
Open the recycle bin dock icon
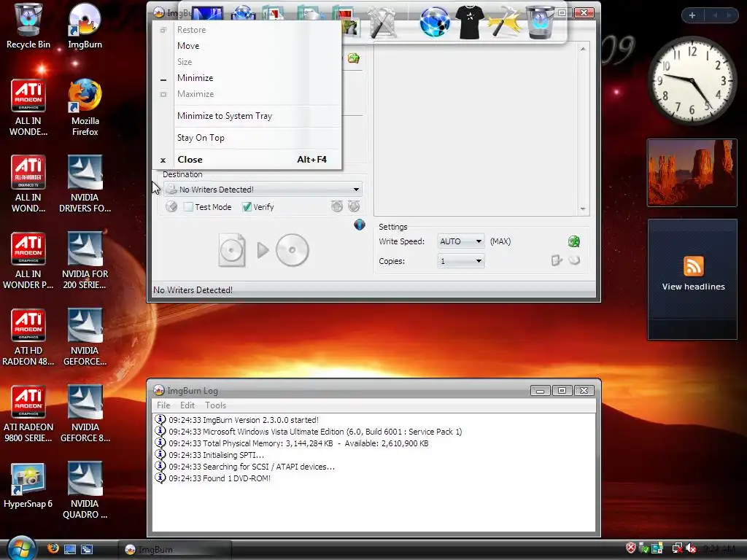tap(541, 22)
